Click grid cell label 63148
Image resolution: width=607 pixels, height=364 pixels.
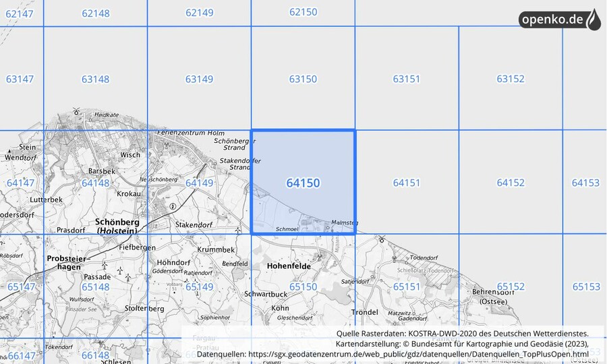click(x=95, y=80)
